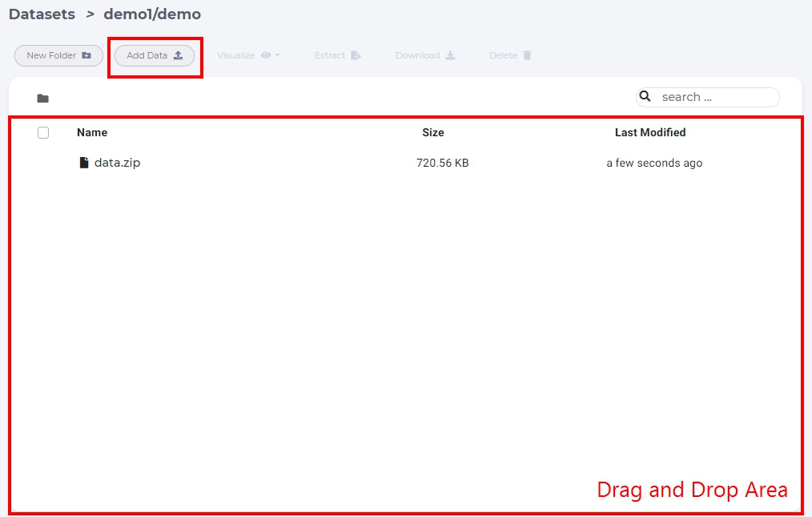Click the root folder icon above the list
This screenshot has height=517, width=812.
43,99
